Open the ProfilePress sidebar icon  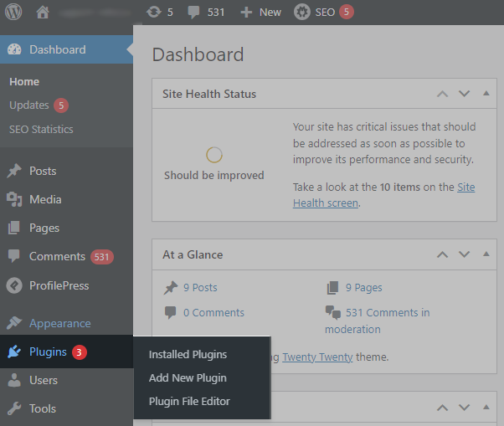pyautogui.click(x=14, y=285)
